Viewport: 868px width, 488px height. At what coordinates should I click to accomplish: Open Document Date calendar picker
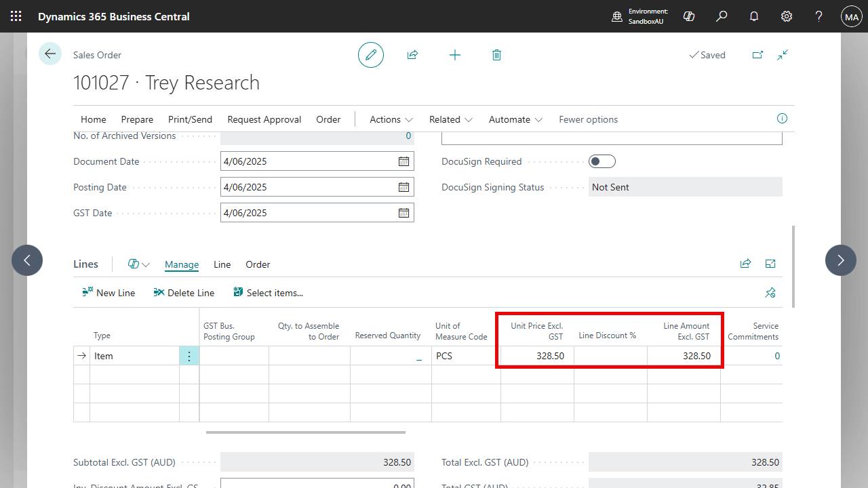tap(403, 161)
